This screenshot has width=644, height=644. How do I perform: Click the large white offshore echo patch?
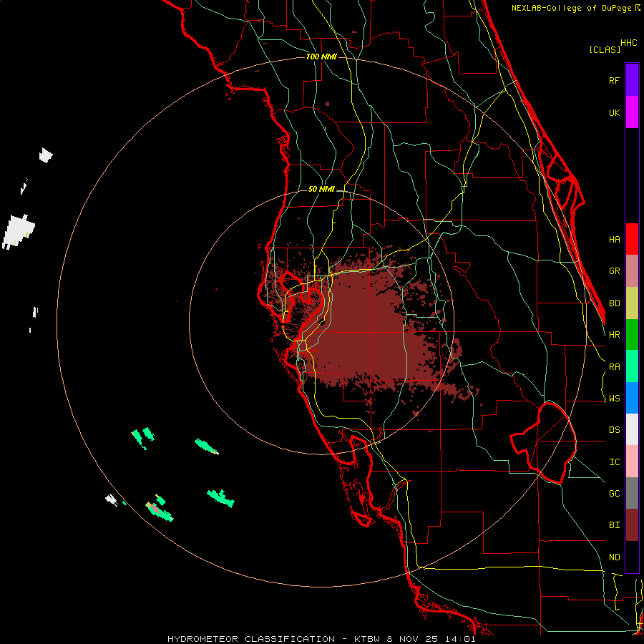(19, 231)
